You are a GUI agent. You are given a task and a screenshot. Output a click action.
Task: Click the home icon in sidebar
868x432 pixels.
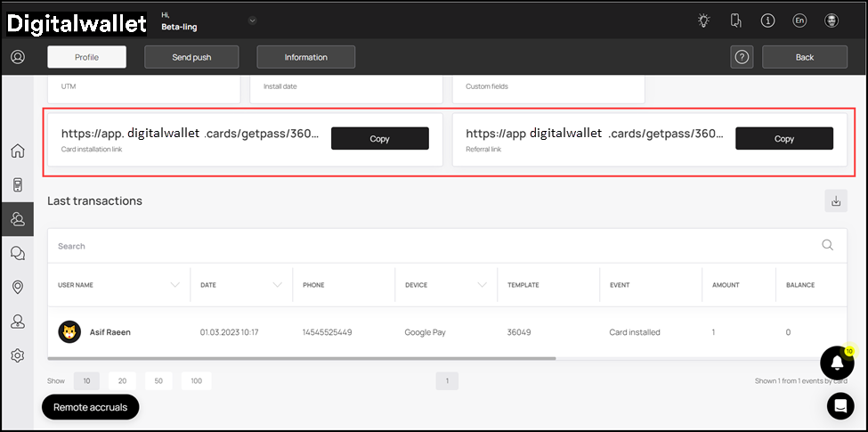(17, 151)
